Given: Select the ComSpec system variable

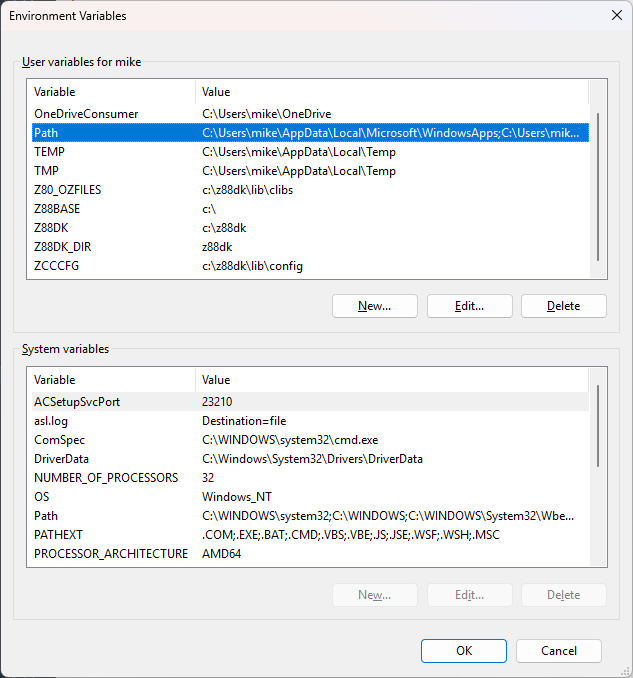Looking at the screenshot, I should point(59,440).
